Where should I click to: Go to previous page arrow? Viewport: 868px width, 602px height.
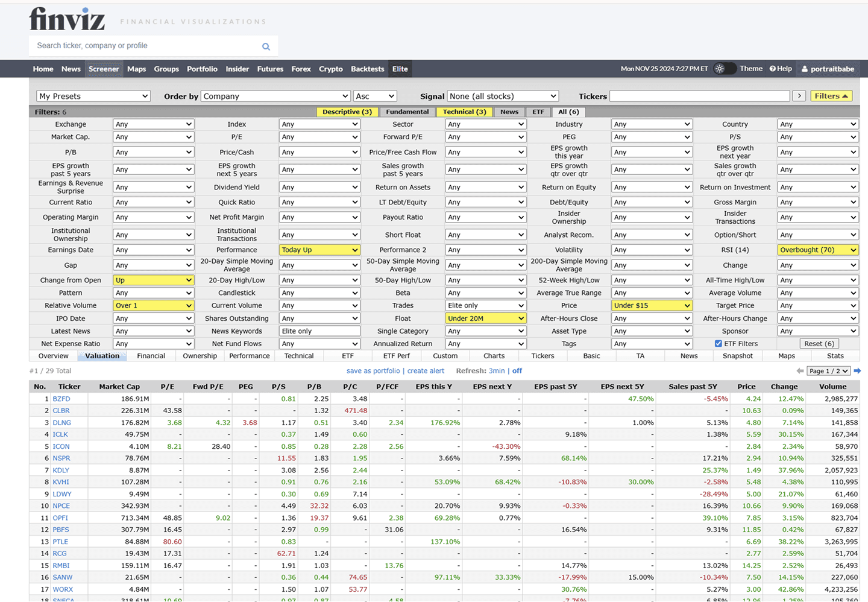[x=800, y=371]
